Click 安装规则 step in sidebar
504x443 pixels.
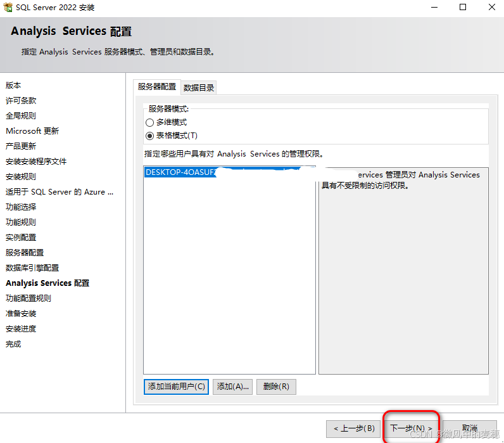tap(21, 177)
